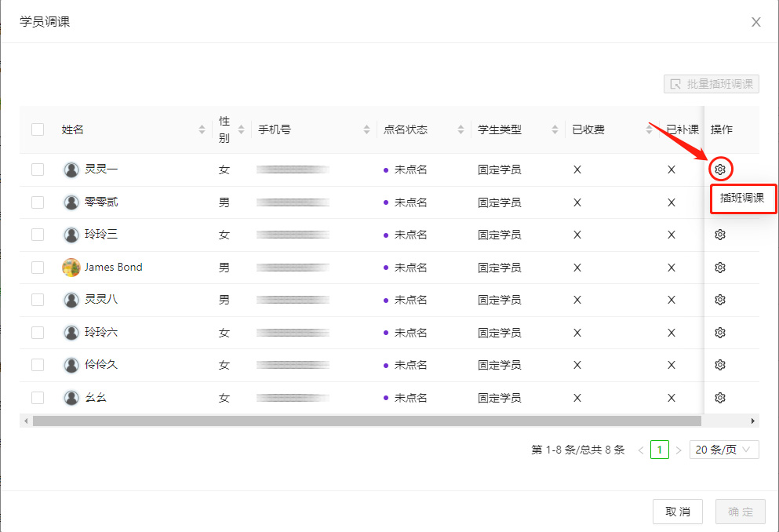This screenshot has height=532, width=779.
Task: Choose 插班调课 from the popup menu
Action: pyautogui.click(x=742, y=199)
